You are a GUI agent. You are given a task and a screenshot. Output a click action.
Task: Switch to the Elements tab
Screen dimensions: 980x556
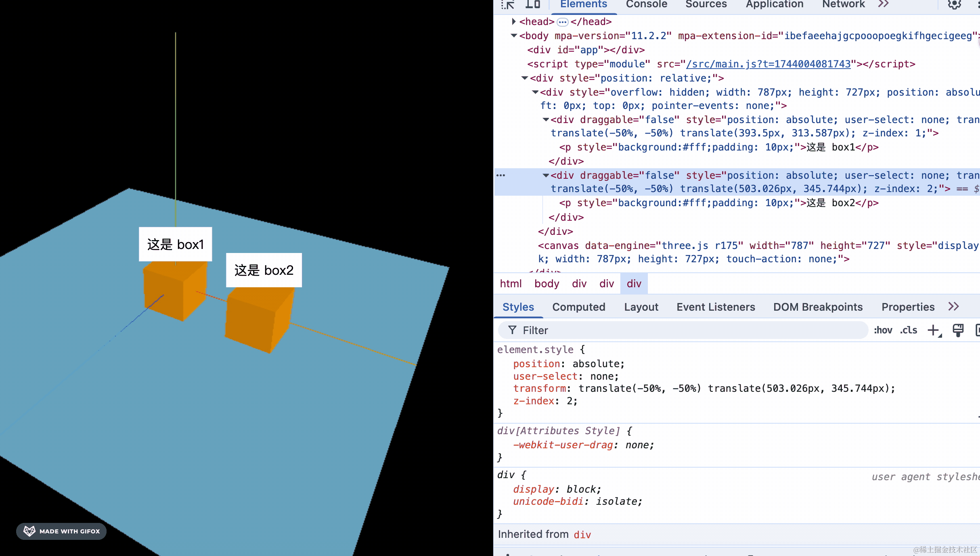tap(583, 4)
